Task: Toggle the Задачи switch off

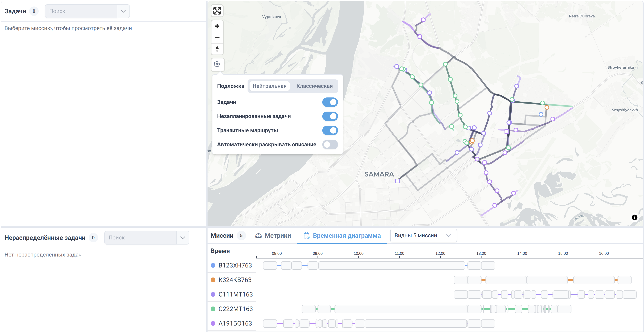Action: coord(330,102)
